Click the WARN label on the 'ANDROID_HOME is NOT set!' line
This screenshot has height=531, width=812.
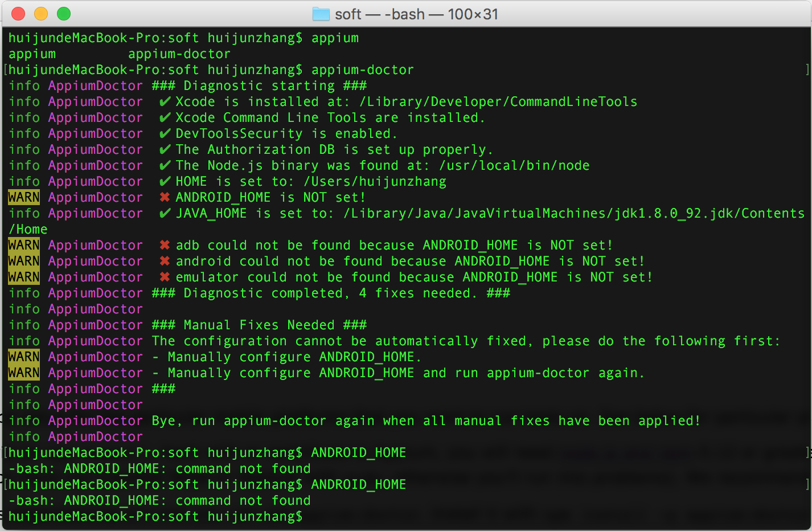(x=24, y=197)
